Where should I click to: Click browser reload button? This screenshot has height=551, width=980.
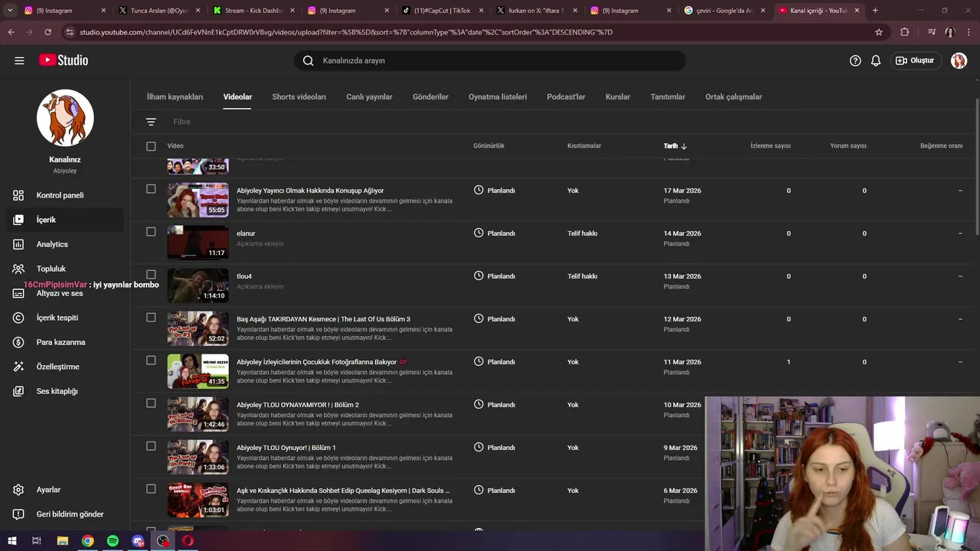pyautogui.click(x=47, y=32)
